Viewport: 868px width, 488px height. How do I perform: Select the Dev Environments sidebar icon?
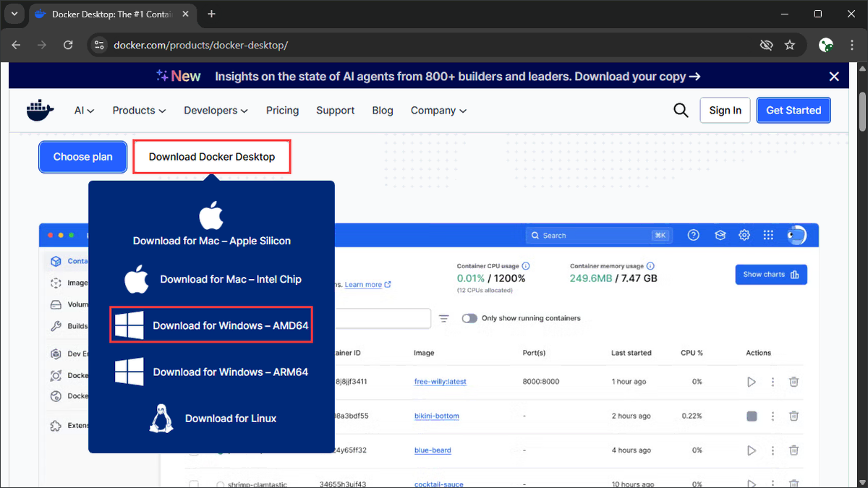click(x=56, y=354)
